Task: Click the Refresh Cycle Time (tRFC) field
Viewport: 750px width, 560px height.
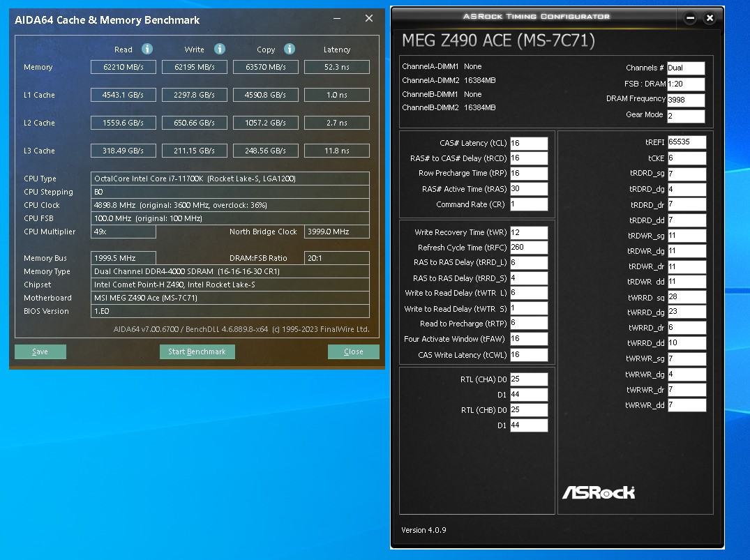Action: [529, 248]
